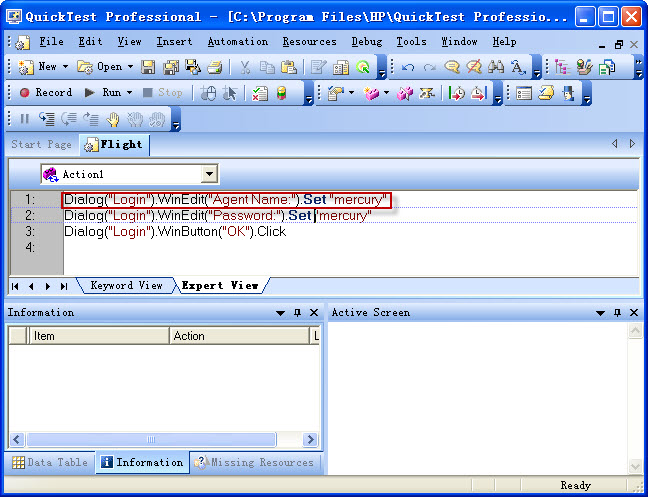Click the new action brick icon
Image resolution: width=648 pixels, height=497 pixels.
372,93
